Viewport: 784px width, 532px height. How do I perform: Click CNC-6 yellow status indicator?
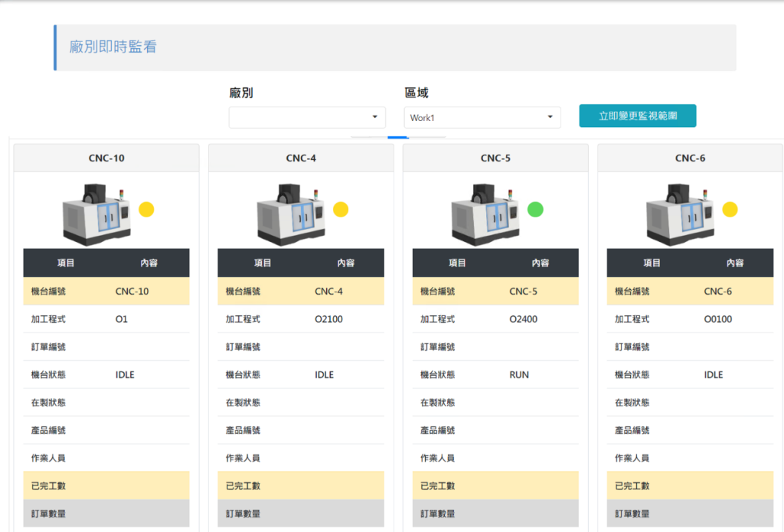[x=730, y=210]
